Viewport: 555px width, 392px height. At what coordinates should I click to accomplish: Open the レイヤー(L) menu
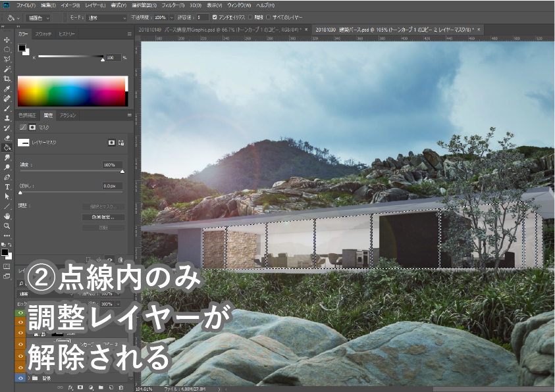[95, 5]
